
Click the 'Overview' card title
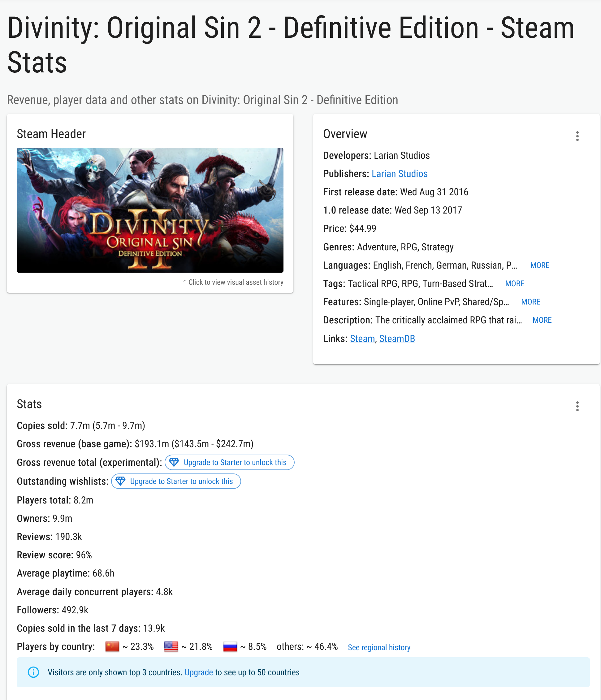click(x=345, y=134)
